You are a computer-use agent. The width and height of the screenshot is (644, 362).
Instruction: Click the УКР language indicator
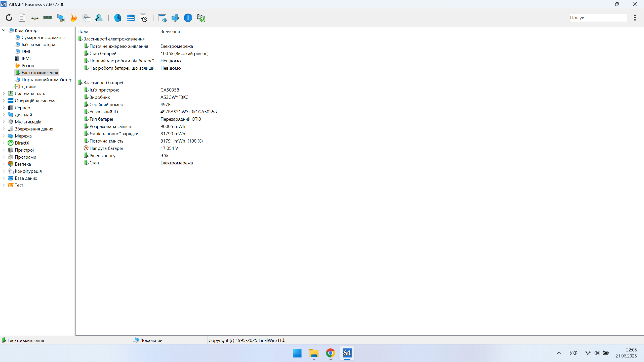coord(574,353)
